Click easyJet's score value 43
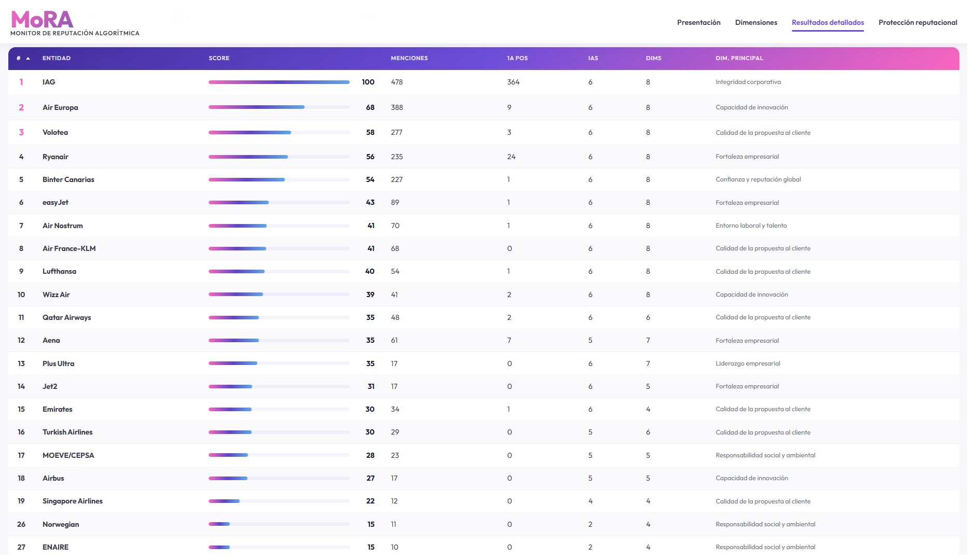Viewport: 973px width, 560px height. (x=370, y=203)
